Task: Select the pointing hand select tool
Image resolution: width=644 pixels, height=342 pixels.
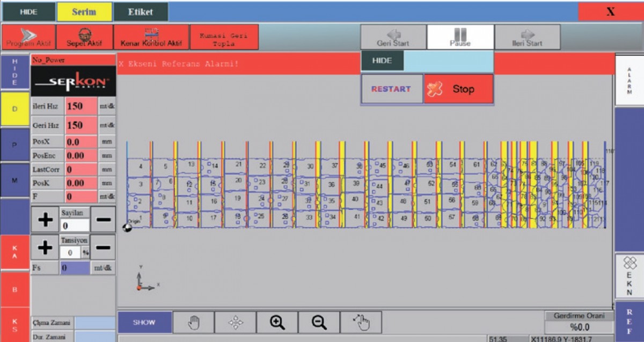Action: click(x=361, y=322)
